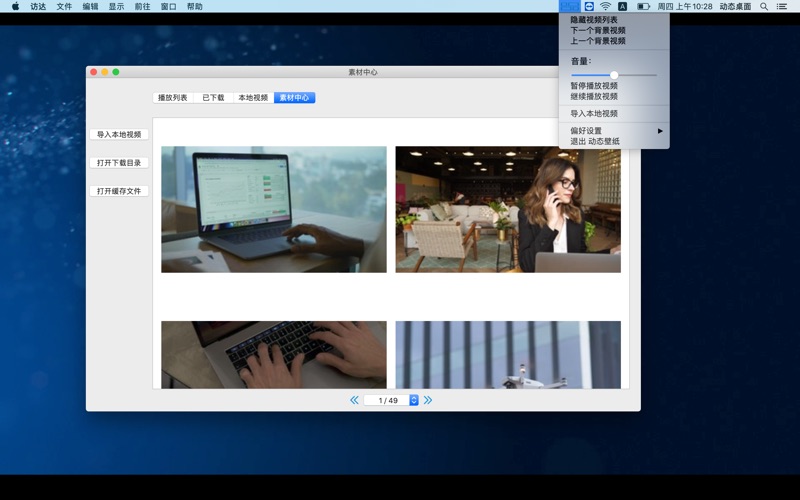
Task: Click the Wi-Fi status icon
Action: [605, 6]
